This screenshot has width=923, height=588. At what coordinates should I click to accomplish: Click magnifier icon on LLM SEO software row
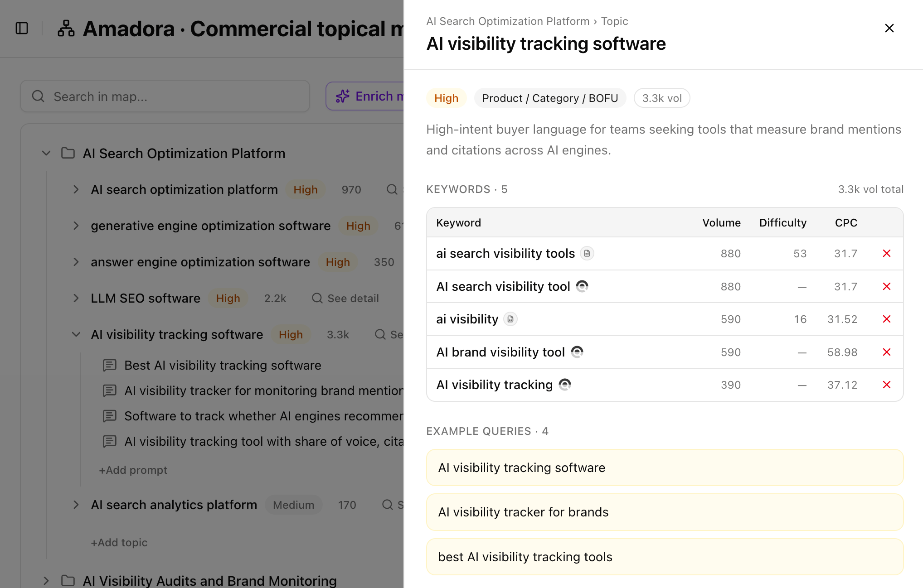coord(317,298)
